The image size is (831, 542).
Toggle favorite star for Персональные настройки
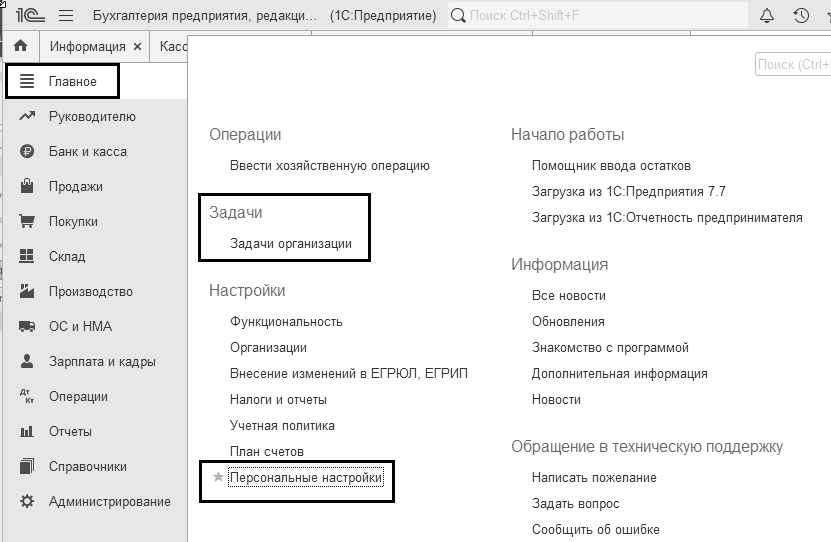click(218, 477)
